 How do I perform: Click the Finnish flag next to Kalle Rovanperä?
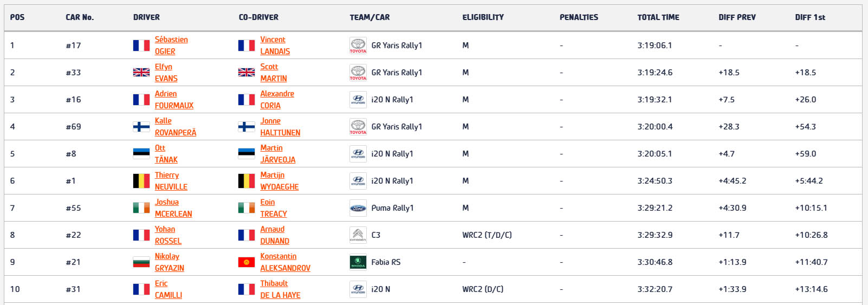[x=141, y=127]
